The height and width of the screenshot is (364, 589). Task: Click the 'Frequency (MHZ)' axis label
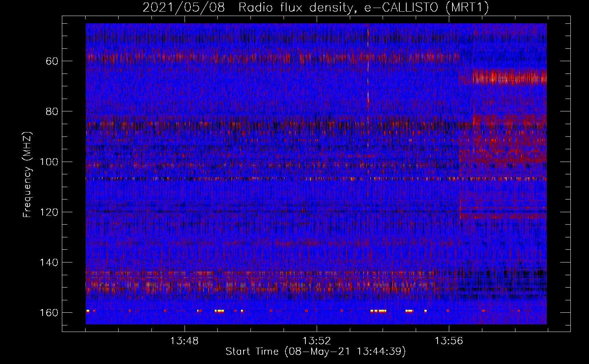[x=27, y=175]
